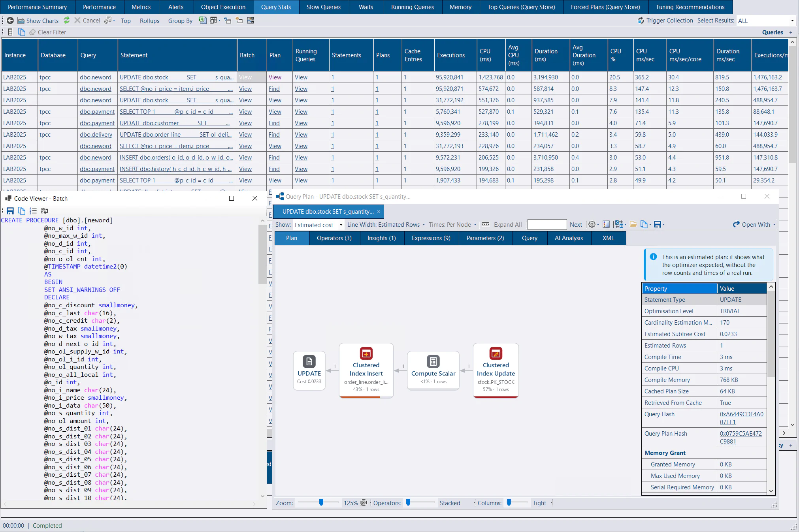
Task: Click the Top button in toolbar
Action: click(x=126, y=21)
